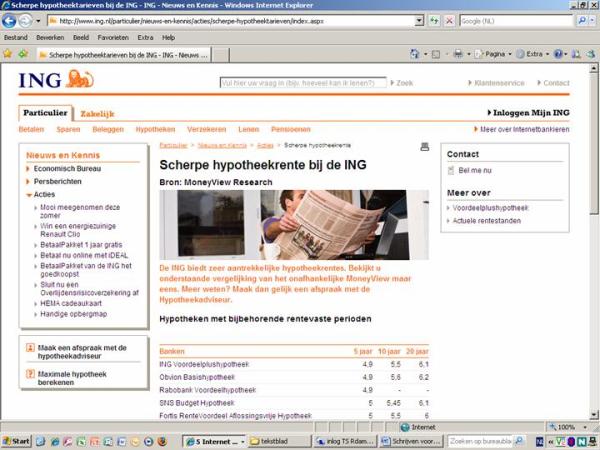Click the Pensioenen navigation link
The image size is (600, 450).
pyautogui.click(x=291, y=129)
